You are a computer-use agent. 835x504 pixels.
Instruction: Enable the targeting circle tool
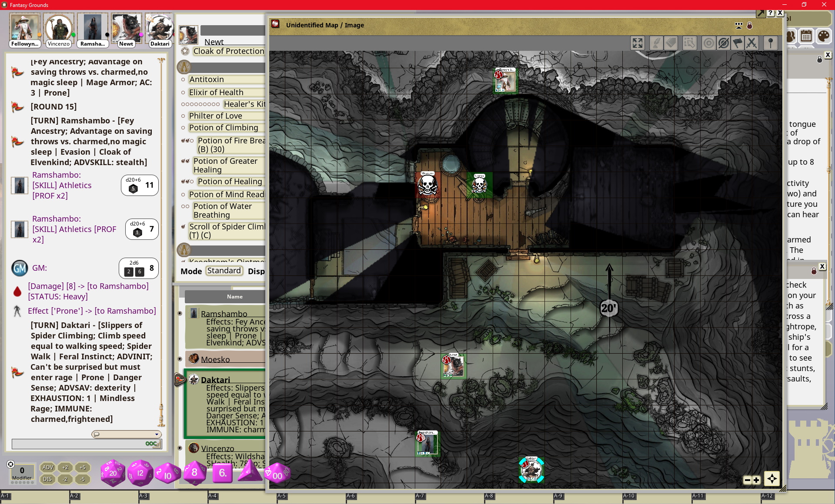coord(708,43)
